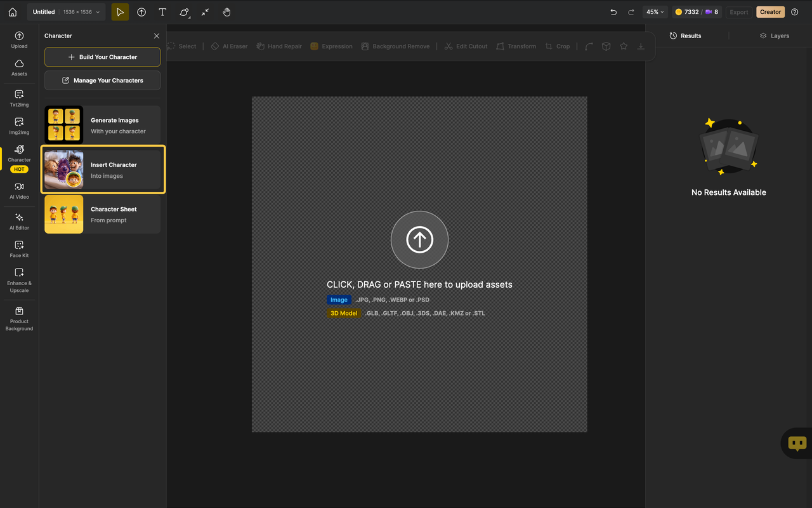Open the Text tool
This screenshot has height=508, width=812.
click(162, 12)
